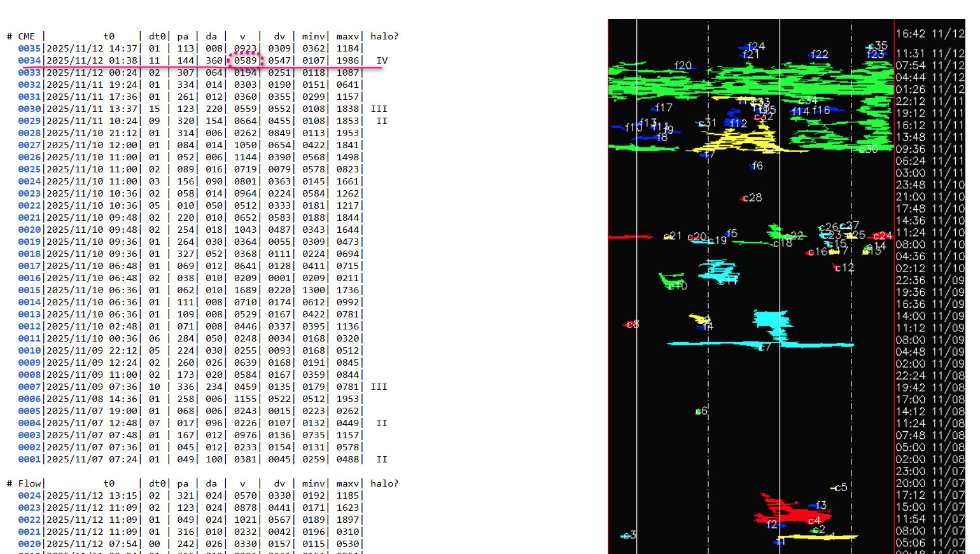Open CME 0035 entry link
980x554 pixels.
point(29,48)
